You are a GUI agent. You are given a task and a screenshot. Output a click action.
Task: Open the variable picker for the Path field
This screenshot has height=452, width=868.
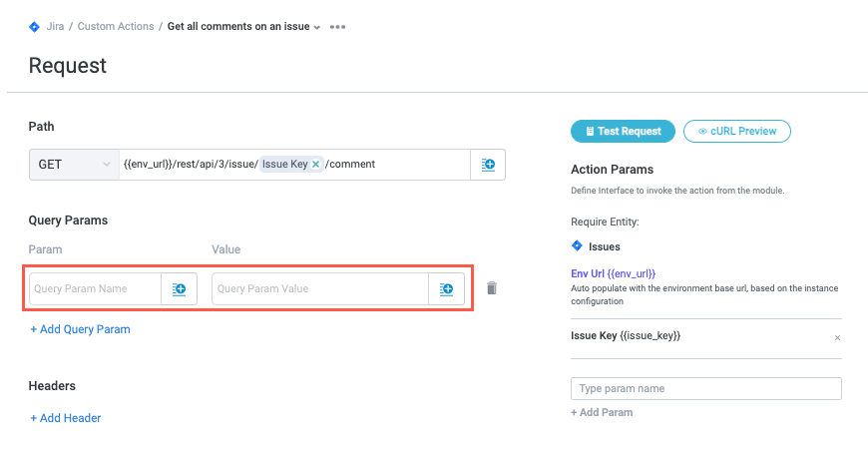[x=488, y=165]
